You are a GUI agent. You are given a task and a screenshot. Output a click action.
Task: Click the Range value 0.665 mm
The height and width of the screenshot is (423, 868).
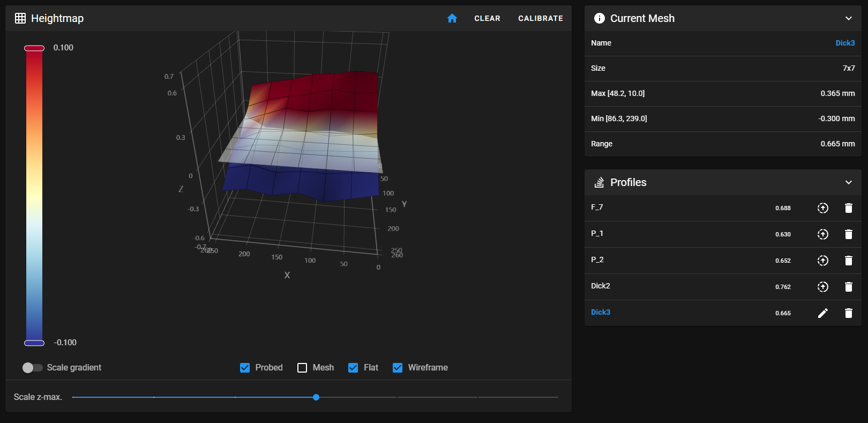pyautogui.click(x=838, y=144)
